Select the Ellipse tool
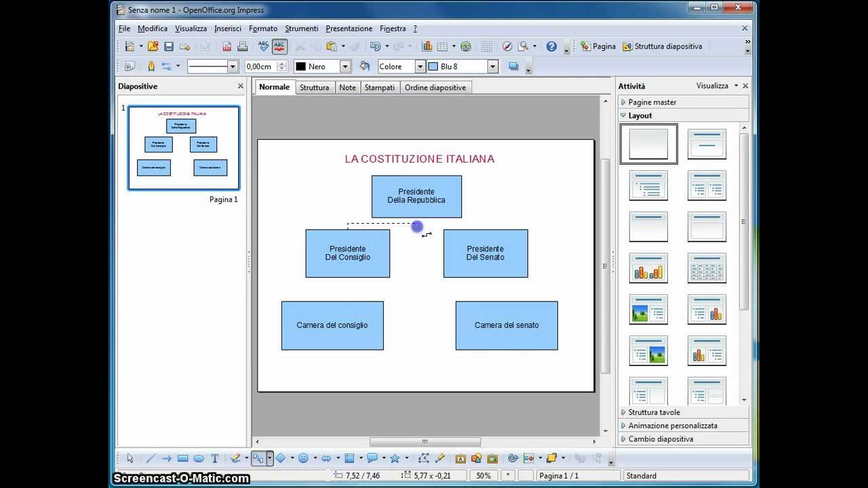The width and height of the screenshot is (868, 488). (199, 458)
